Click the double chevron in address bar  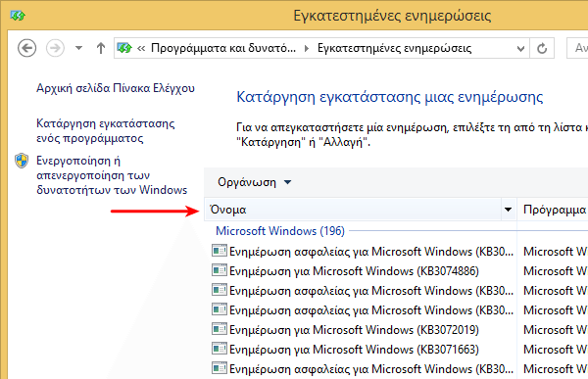(x=141, y=48)
